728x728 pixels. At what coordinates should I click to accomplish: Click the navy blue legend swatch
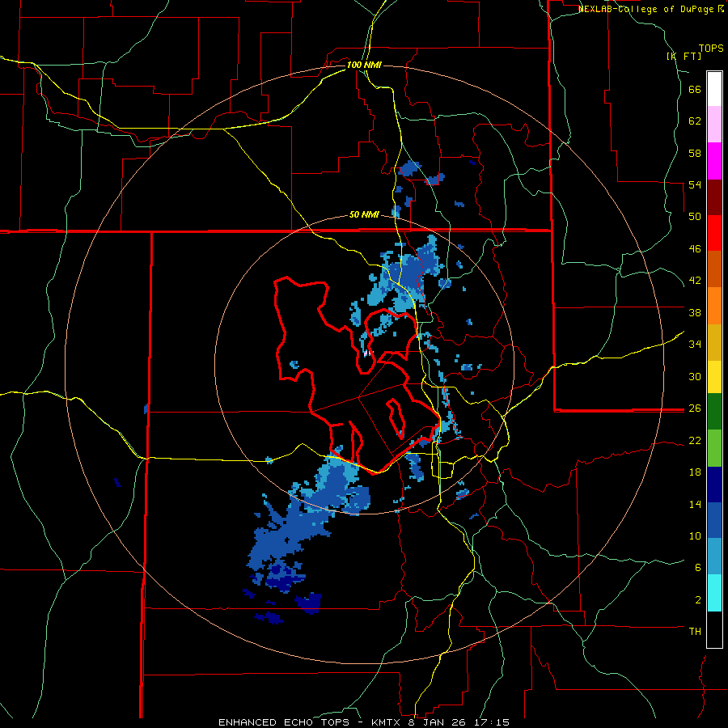[714, 485]
